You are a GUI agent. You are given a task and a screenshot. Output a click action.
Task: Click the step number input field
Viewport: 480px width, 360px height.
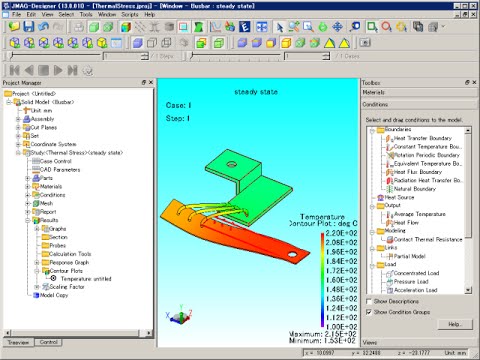123,56
